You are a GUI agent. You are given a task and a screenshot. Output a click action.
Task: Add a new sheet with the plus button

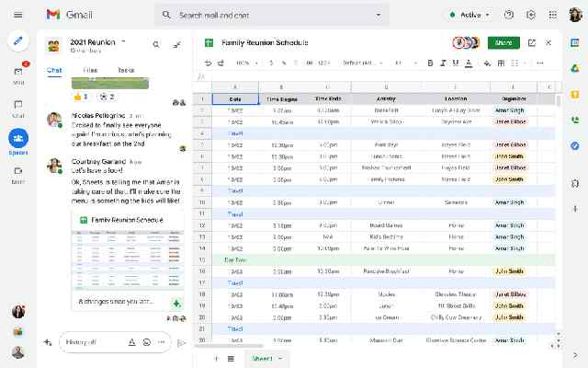pyautogui.click(x=216, y=359)
